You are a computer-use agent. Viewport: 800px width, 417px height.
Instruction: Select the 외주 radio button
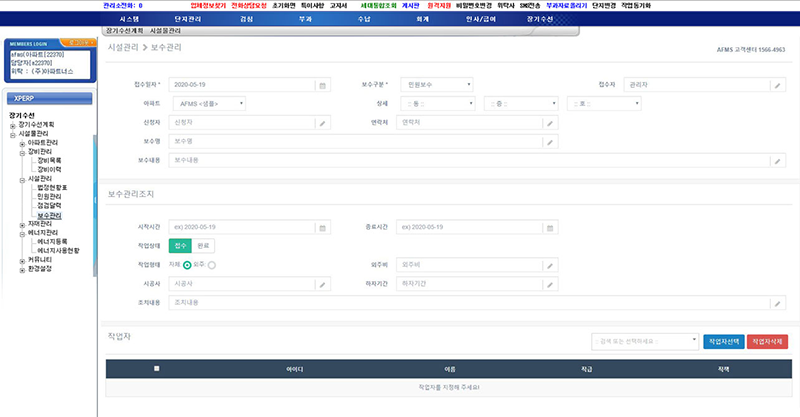tap(212, 265)
